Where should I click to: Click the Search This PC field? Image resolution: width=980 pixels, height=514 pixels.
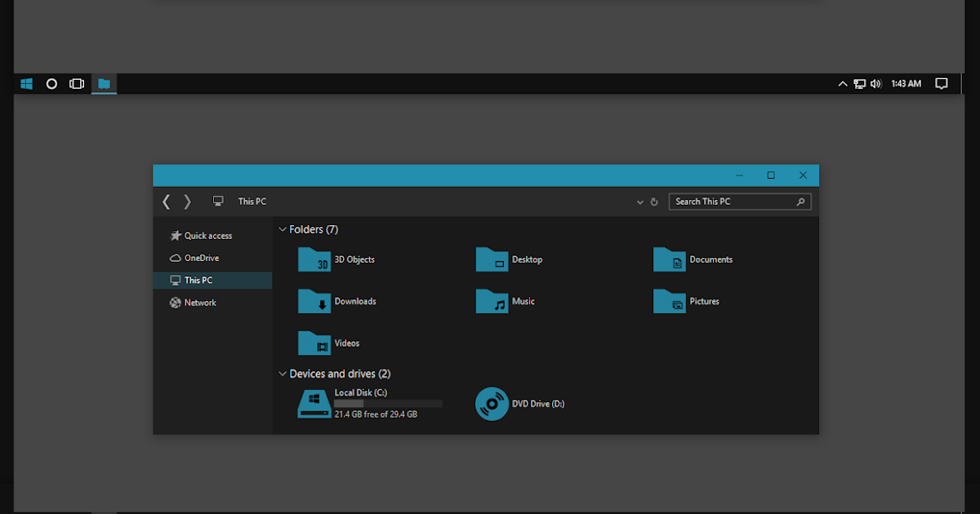click(740, 202)
